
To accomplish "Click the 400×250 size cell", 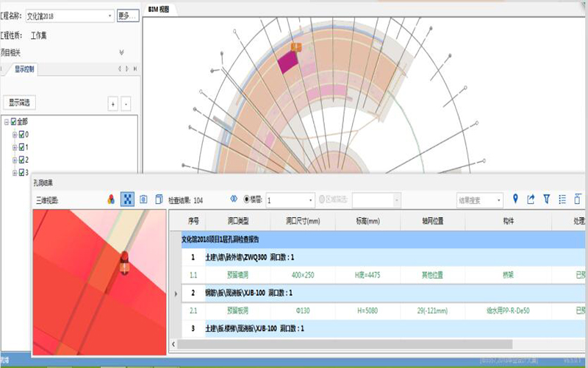I will (303, 275).
